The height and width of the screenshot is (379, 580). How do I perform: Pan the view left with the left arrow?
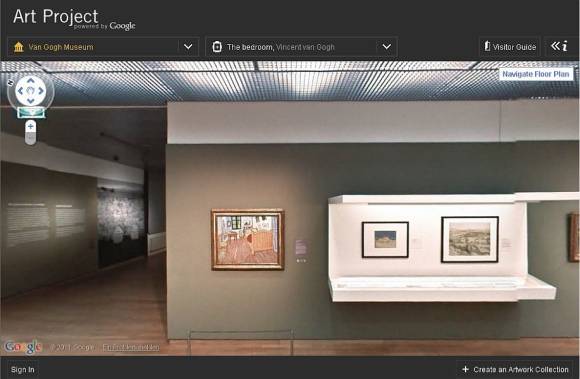point(20,91)
